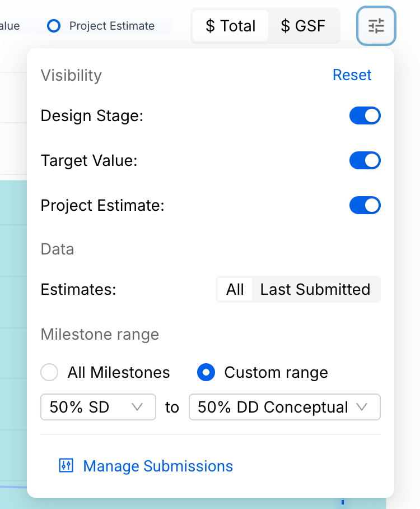Click the Manage Submissions sliders icon

pos(66,466)
